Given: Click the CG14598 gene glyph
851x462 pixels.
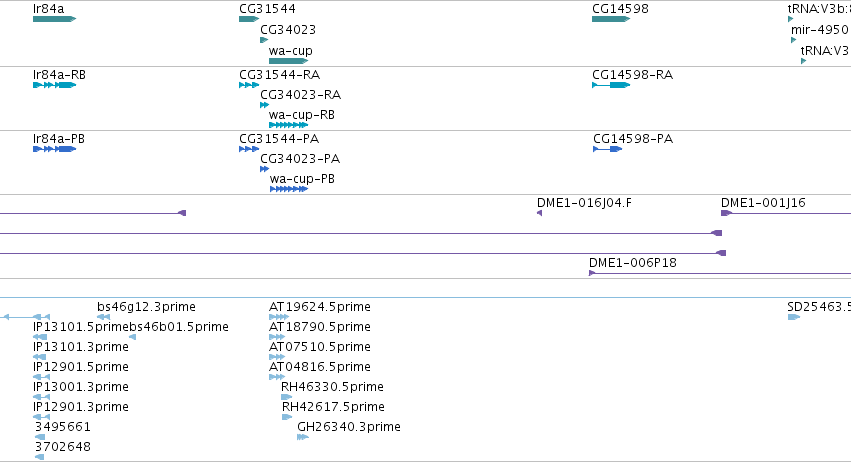Looking at the screenshot, I should point(611,19).
